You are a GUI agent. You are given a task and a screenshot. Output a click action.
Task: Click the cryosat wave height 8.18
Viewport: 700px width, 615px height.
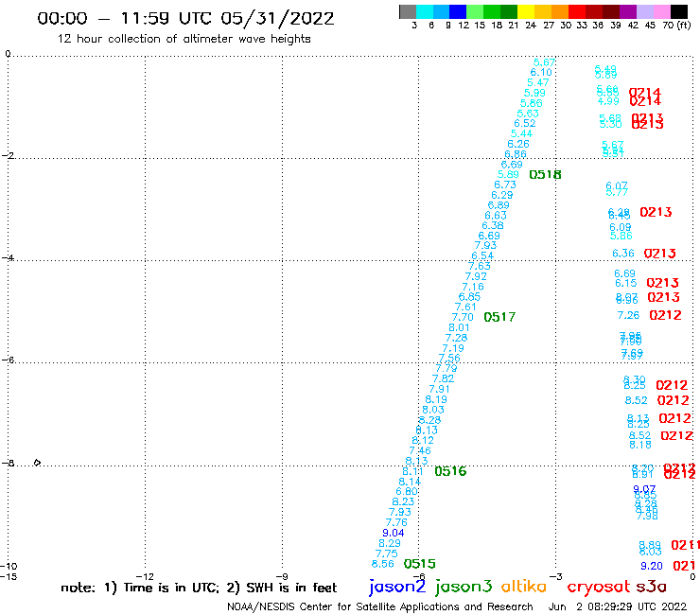(x=640, y=445)
